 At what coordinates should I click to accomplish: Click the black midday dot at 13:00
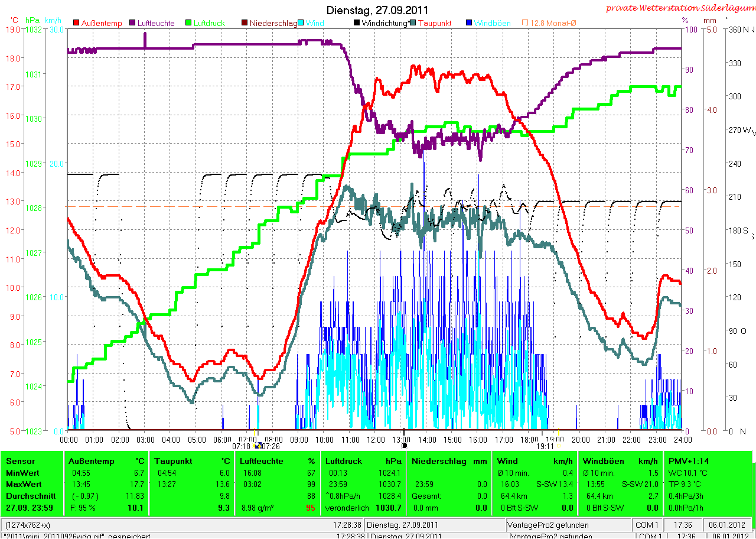(x=404, y=446)
